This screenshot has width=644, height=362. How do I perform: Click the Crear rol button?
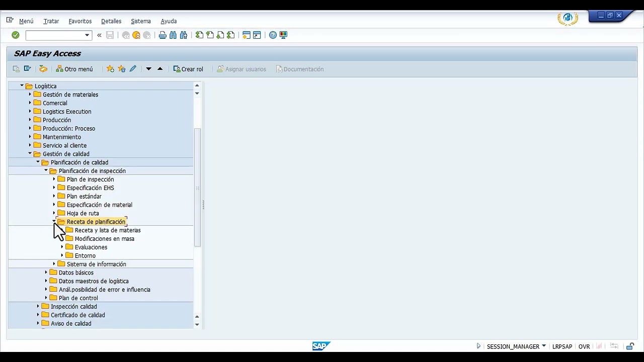(188, 69)
